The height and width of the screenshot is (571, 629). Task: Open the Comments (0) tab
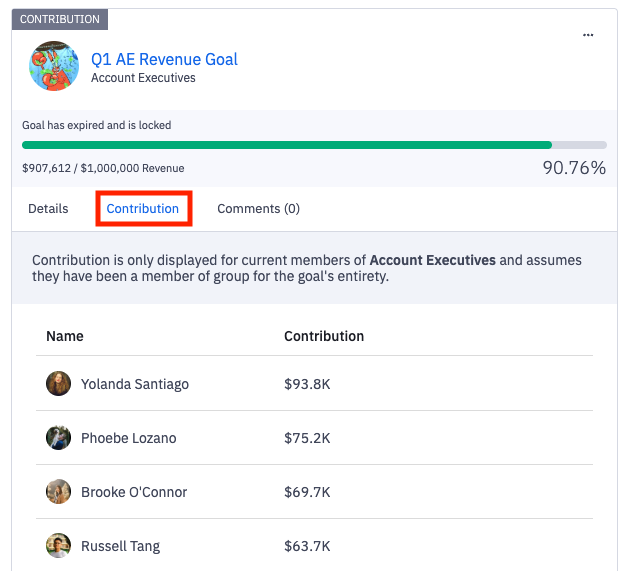pyautogui.click(x=258, y=209)
